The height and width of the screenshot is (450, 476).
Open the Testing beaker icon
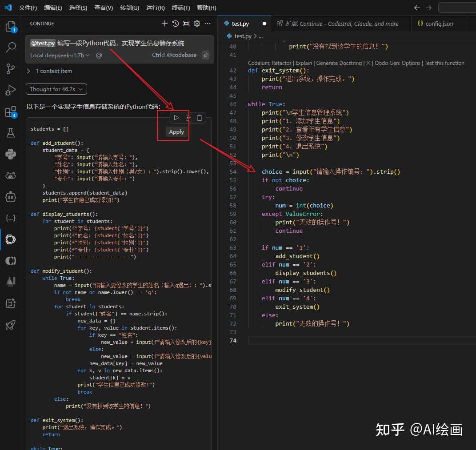tap(11, 133)
